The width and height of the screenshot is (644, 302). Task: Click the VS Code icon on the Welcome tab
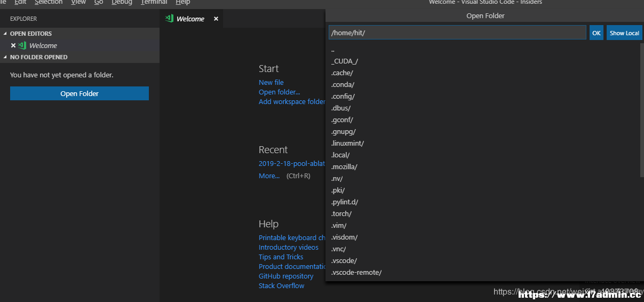point(169,19)
